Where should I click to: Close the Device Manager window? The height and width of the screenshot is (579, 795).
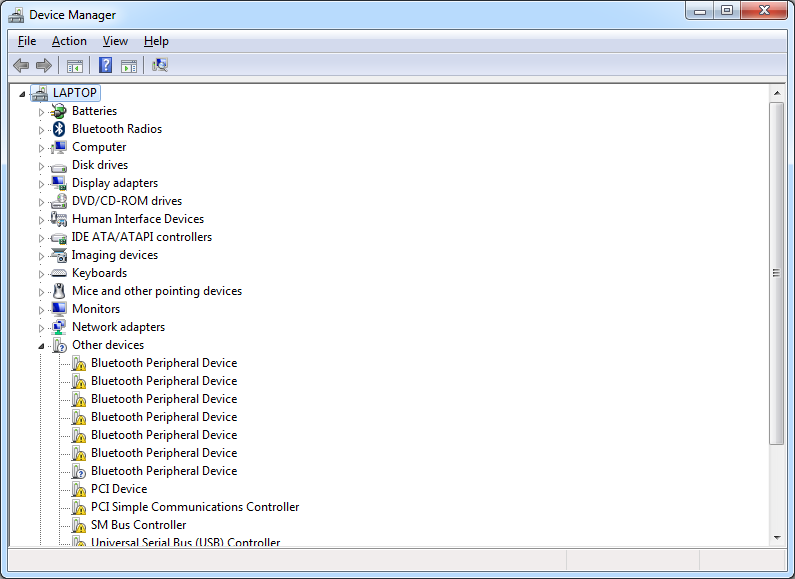coord(764,11)
